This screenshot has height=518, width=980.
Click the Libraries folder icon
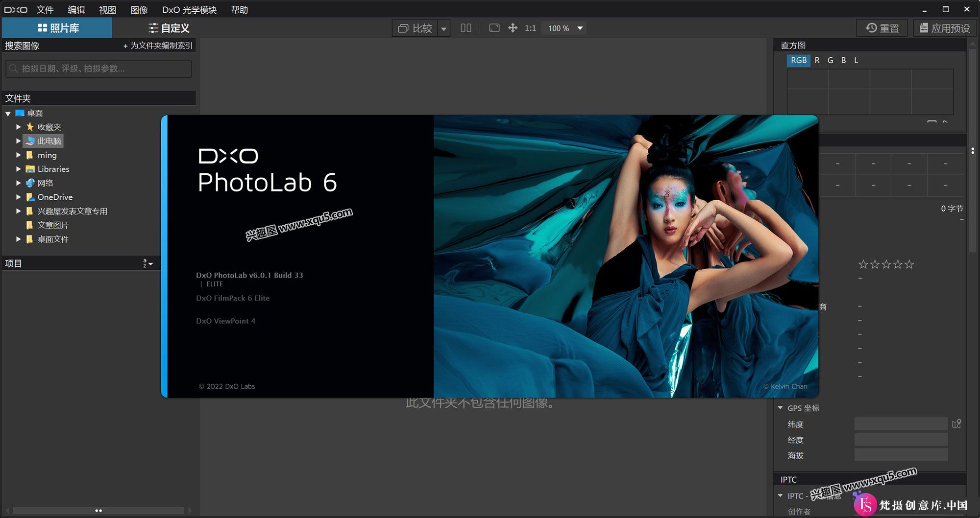30,169
